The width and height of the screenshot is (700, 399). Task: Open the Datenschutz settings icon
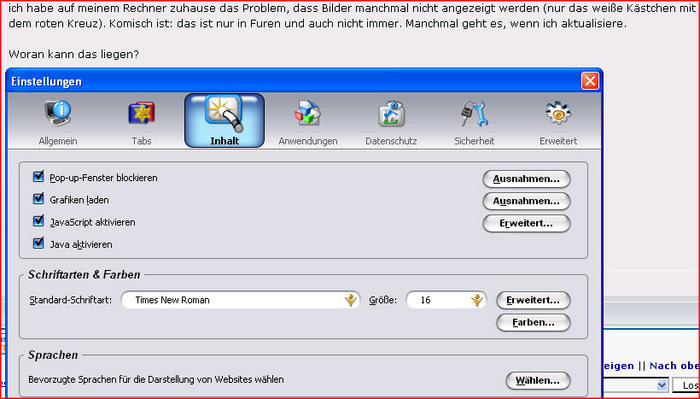coord(391,121)
